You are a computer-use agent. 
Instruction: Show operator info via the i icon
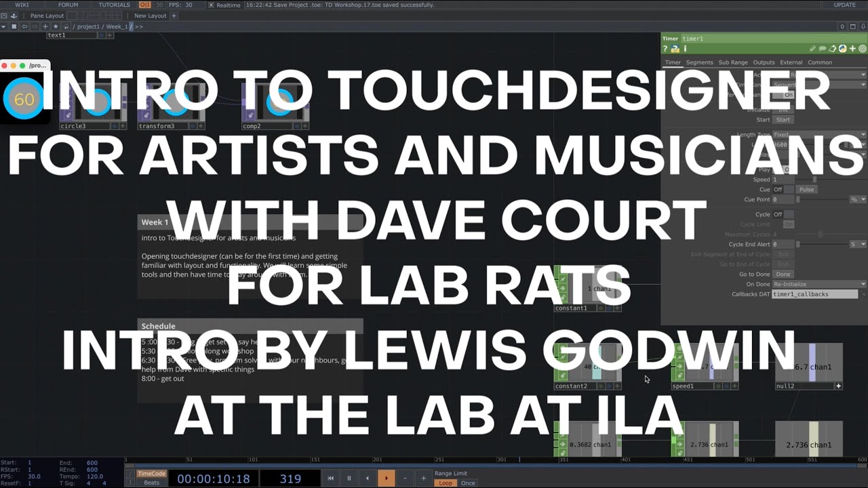685,49
